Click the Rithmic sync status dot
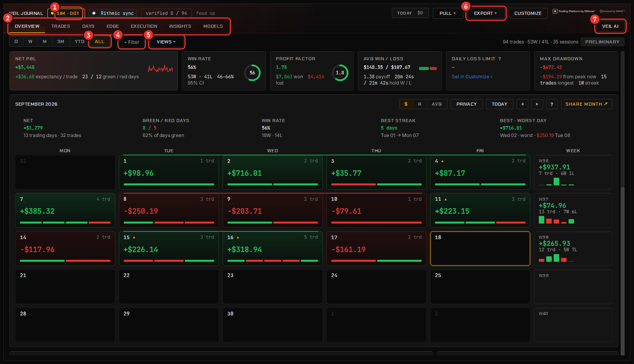The width and height of the screenshot is (634, 364). [94, 13]
